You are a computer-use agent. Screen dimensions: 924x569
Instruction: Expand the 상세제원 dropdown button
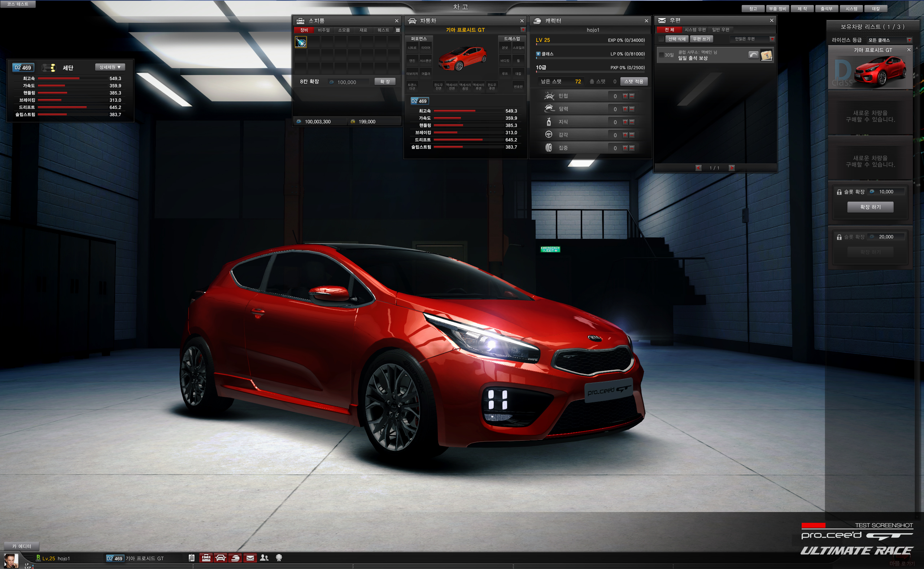pos(110,67)
